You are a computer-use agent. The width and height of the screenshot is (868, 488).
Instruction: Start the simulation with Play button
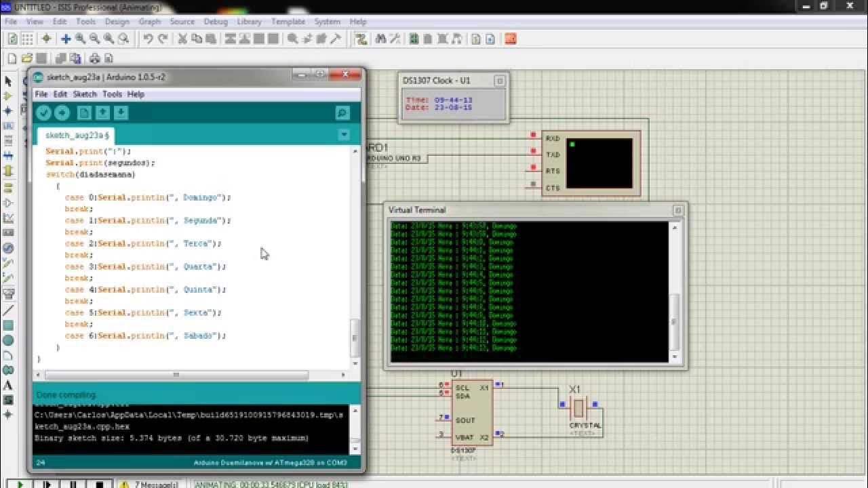(x=20, y=484)
